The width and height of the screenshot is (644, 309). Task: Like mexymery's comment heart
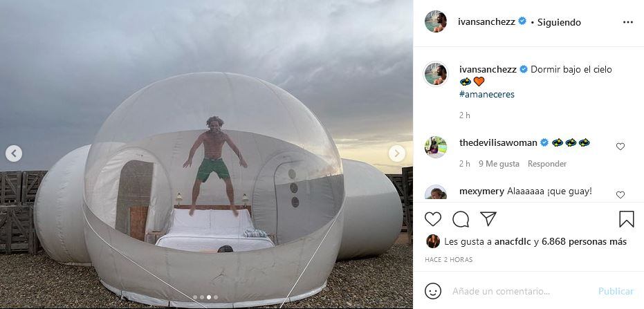620,194
